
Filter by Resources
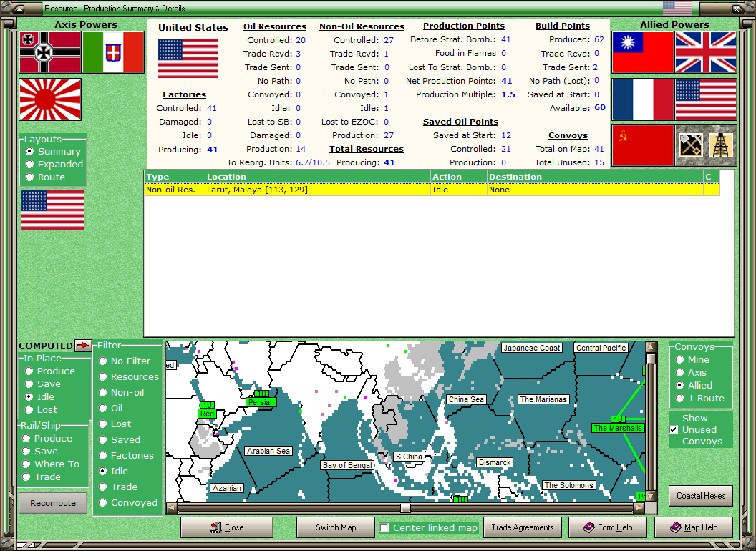[x=129, y=377]
